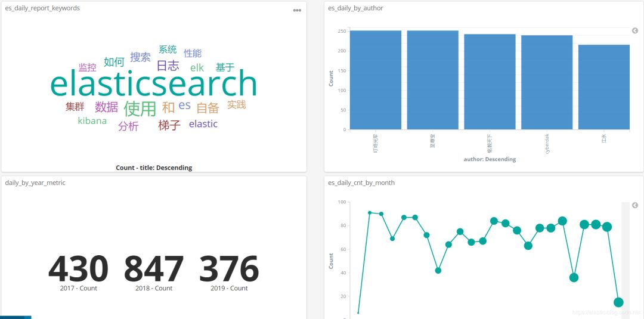Select the '使用' tag in word cloud
This screenshot has width=644, height=319.
(x=140, y=109)
